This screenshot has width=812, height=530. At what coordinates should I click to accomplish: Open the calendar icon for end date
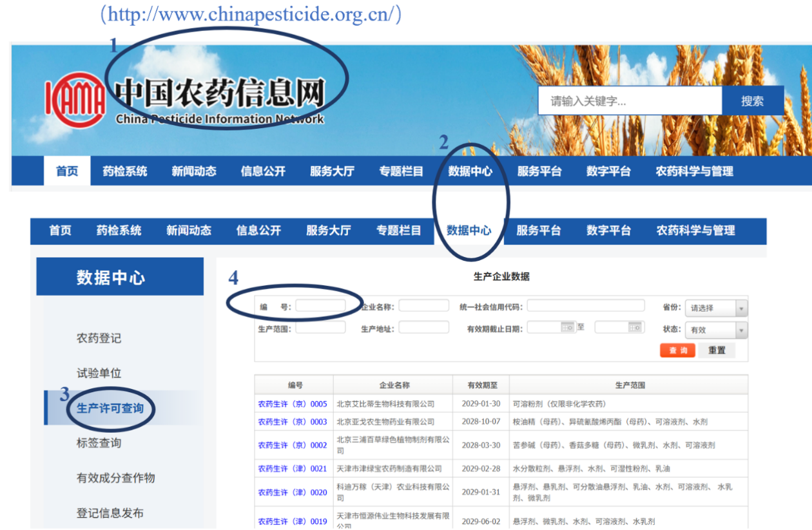coord(635,327)
